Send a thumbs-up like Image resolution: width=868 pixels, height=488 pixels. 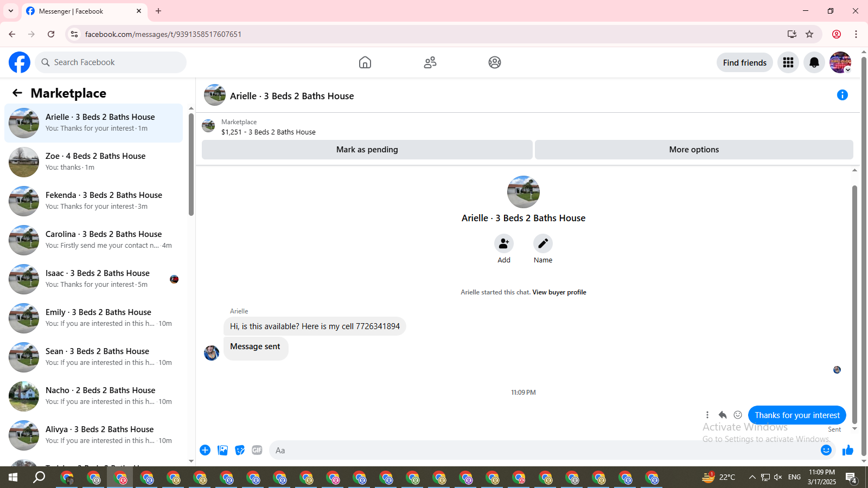click(x=848, y=450)
